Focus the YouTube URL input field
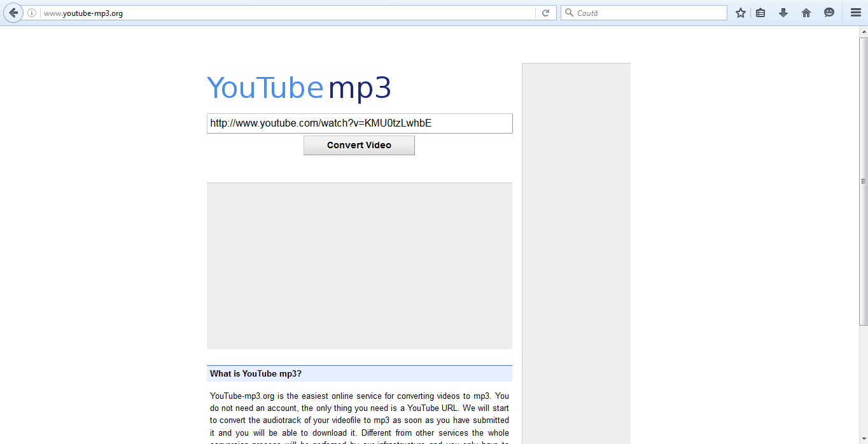Screen dimensions: 868x444 [x=360, y=123]
